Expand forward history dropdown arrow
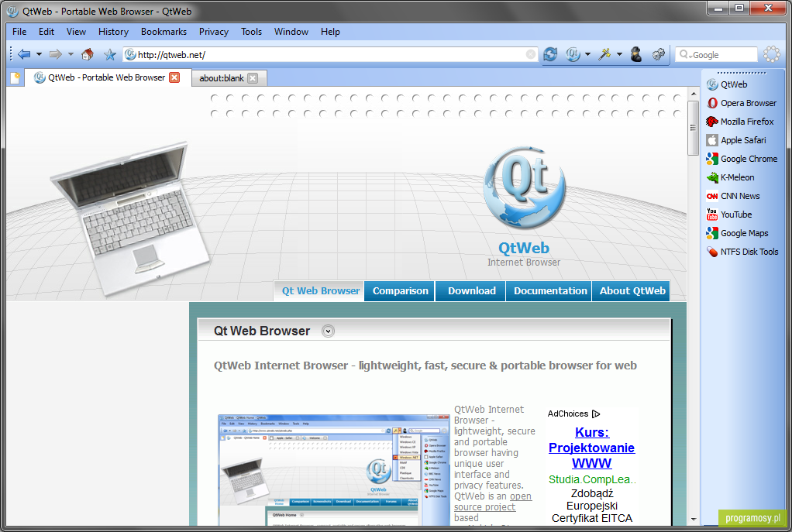The image size is (792, 532). point(71,54)
